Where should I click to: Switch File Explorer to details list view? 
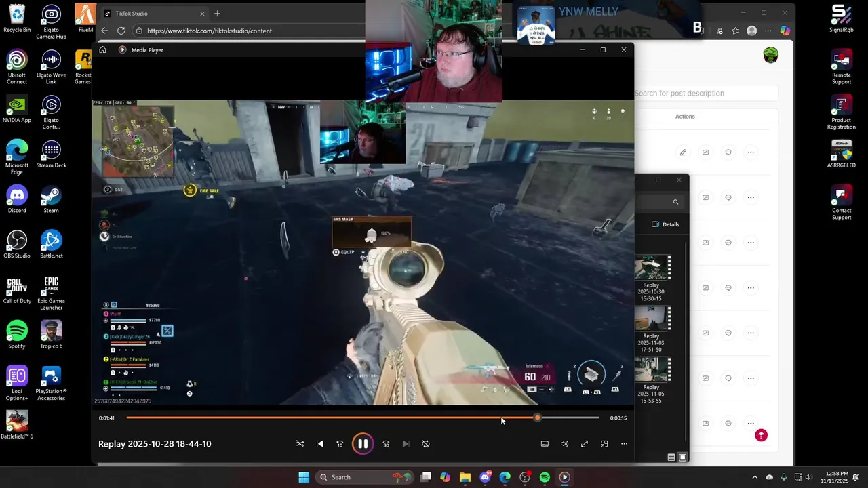(x=671, y=457)
